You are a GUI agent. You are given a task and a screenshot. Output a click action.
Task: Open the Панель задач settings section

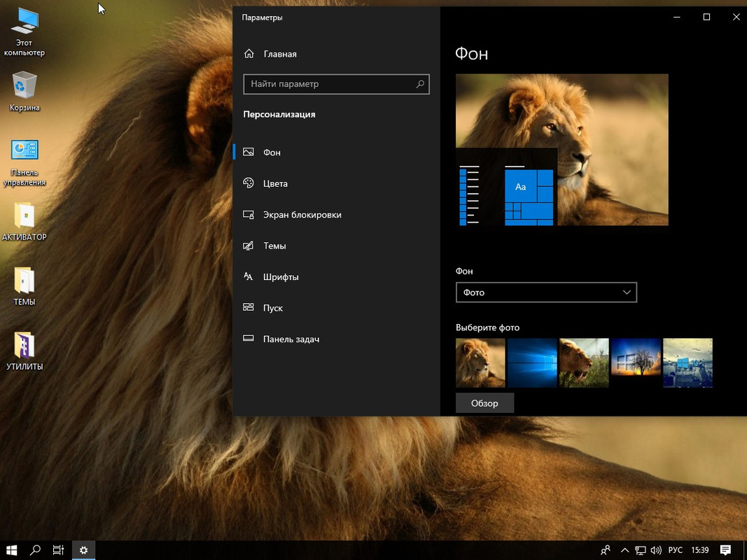pyautogui.click(x=337, y=339)
